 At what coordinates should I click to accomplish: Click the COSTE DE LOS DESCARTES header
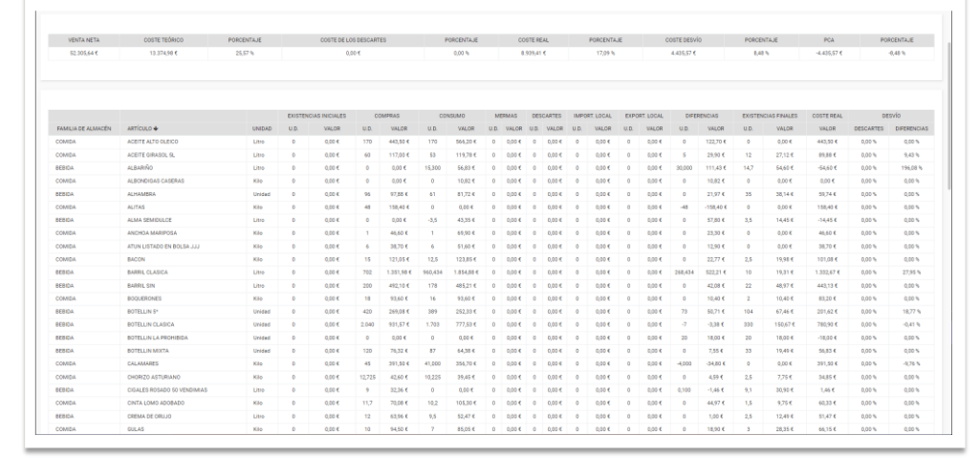click(351, 40)
